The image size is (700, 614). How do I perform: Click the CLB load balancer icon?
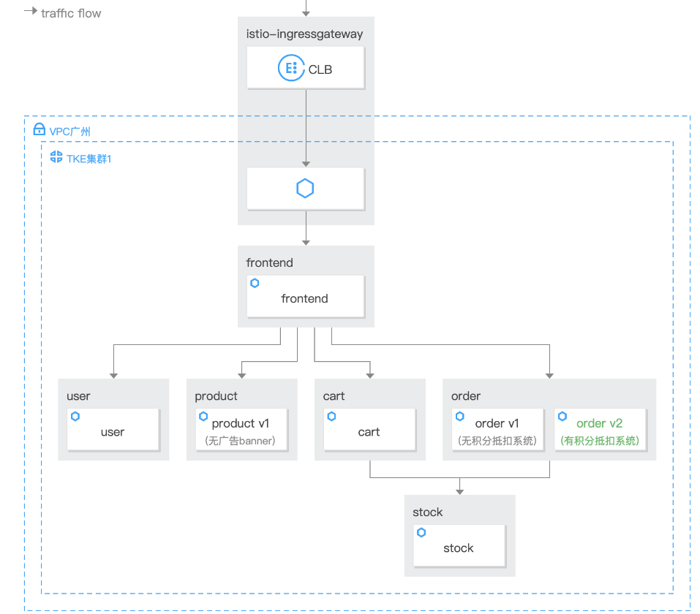[x=291, y=69]
